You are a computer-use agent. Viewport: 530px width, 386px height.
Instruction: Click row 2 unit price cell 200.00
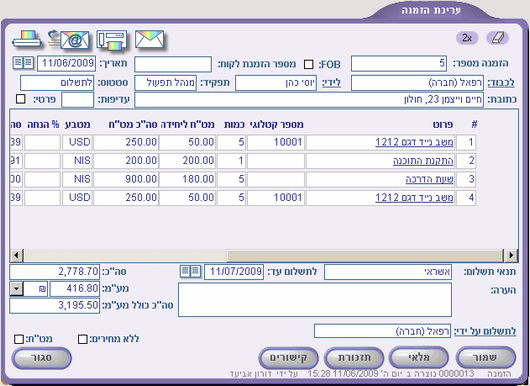click(187, 161)
